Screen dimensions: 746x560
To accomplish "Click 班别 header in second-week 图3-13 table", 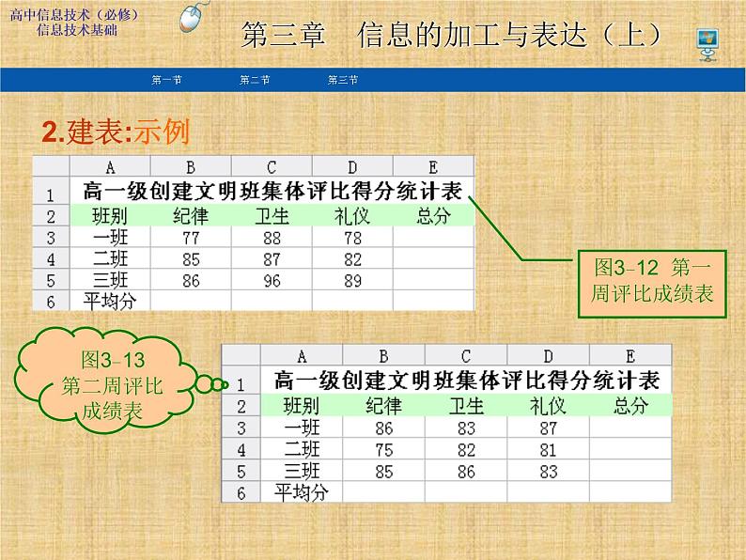I will click(302, 406).
